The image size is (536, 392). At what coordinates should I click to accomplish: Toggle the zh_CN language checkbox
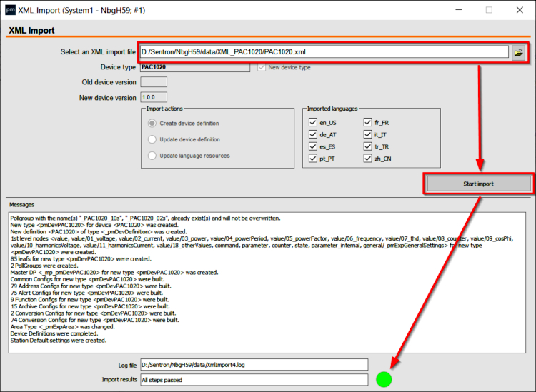pyautogui.click(x=368, y=158)
